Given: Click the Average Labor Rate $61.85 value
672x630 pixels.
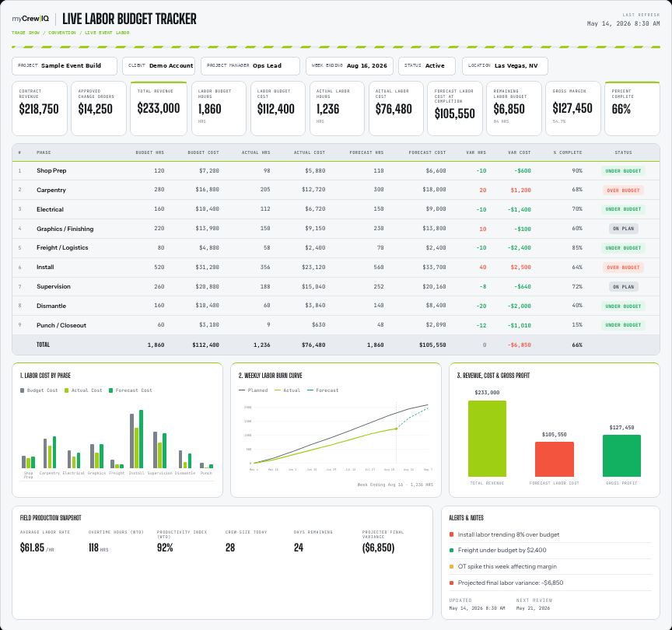Looking at the screenshot, I should tap(33, 548).
